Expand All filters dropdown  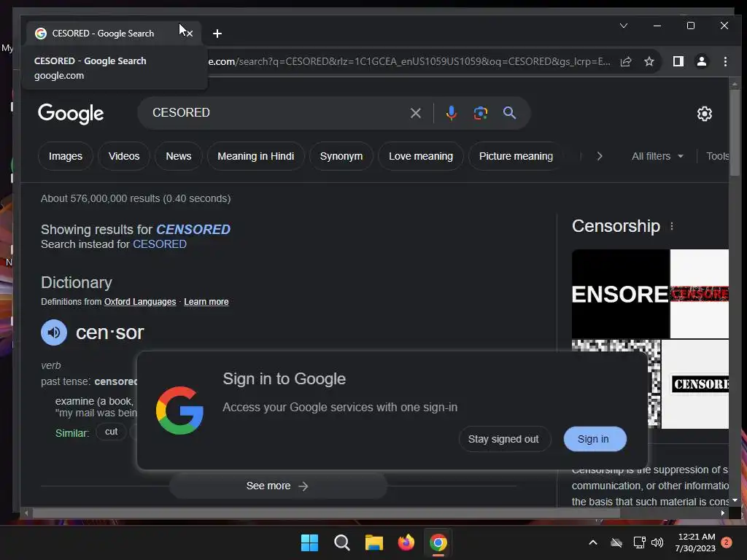[x=657, y=156]
